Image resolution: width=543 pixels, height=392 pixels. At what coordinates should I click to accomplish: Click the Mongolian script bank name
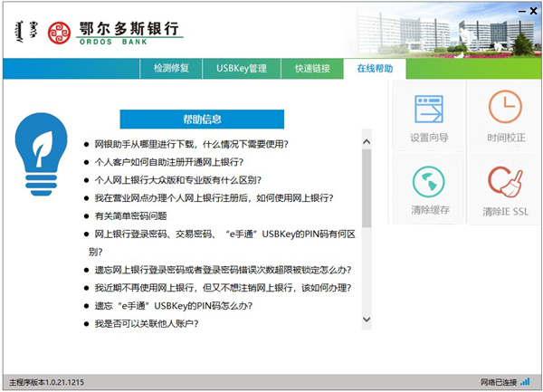click(x=26, y=32)
